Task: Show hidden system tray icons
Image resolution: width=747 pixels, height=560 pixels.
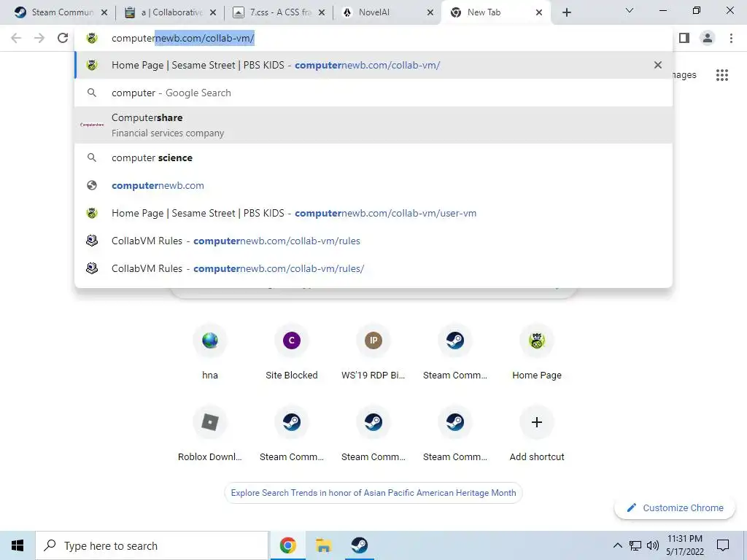Action: click(x=617, y=545)
